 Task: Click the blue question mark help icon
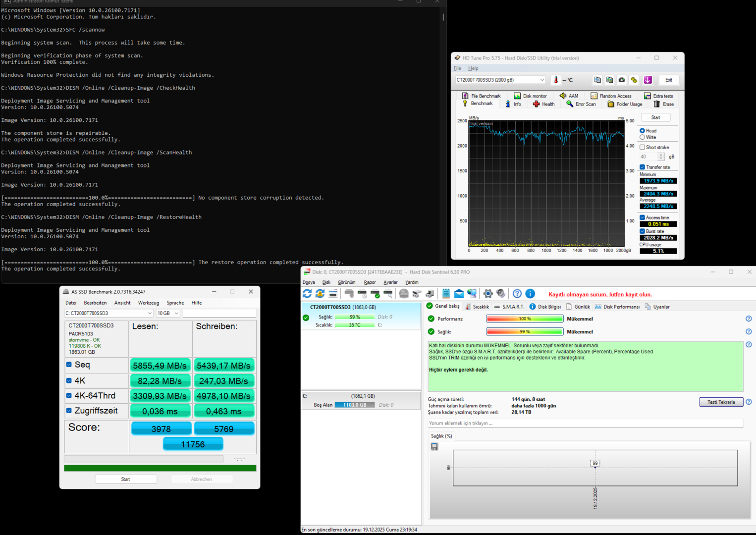pyautogui.click(x=517, y=294)
